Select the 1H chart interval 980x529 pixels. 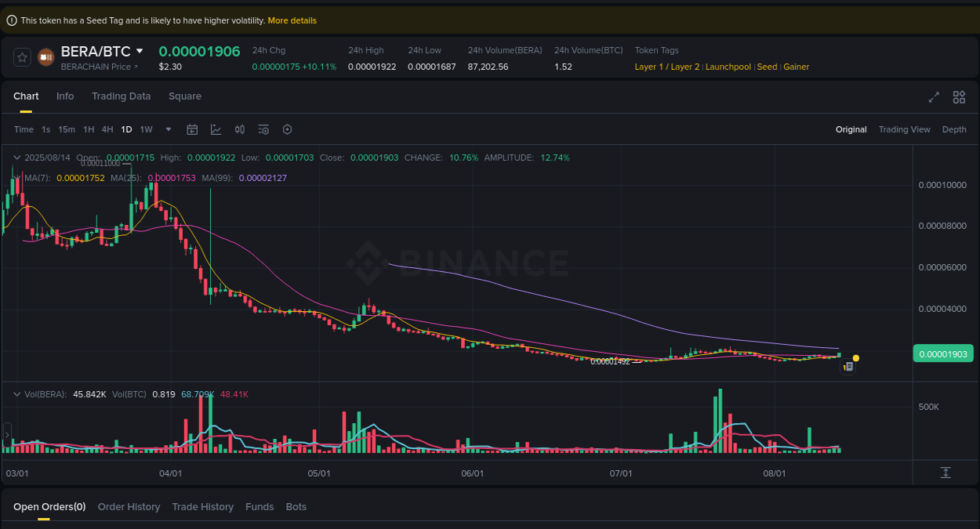point(89,129)
